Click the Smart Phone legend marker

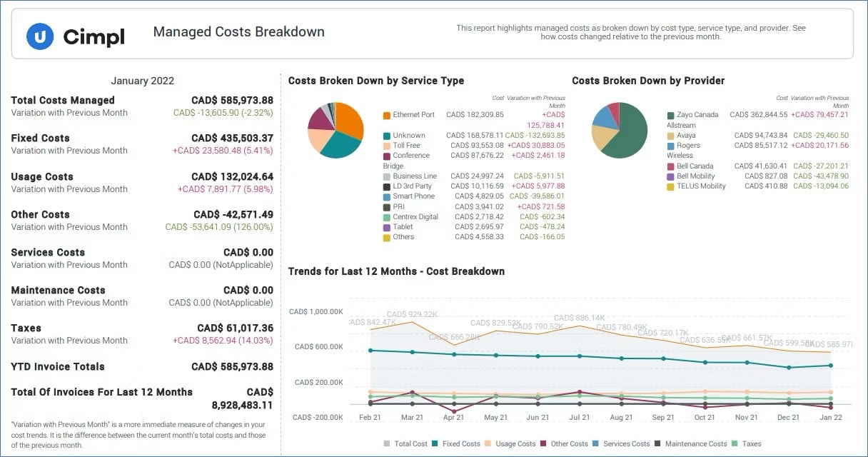pyautogui.click(x=387, y=196)
